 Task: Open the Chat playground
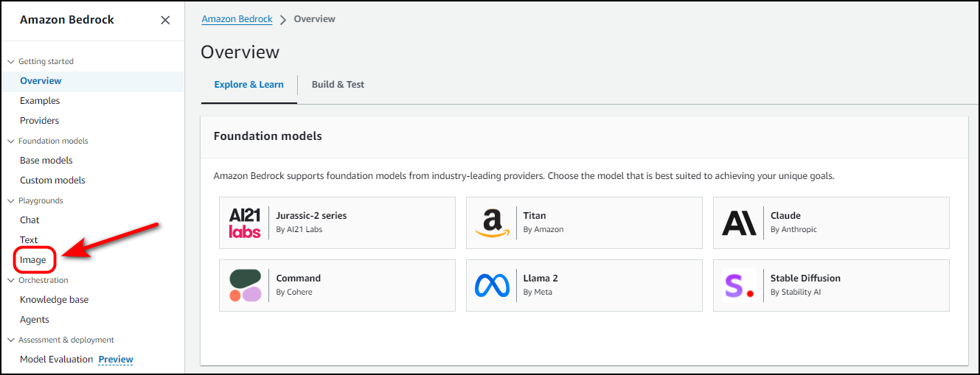pyautogui.click(x=29, y=220)
